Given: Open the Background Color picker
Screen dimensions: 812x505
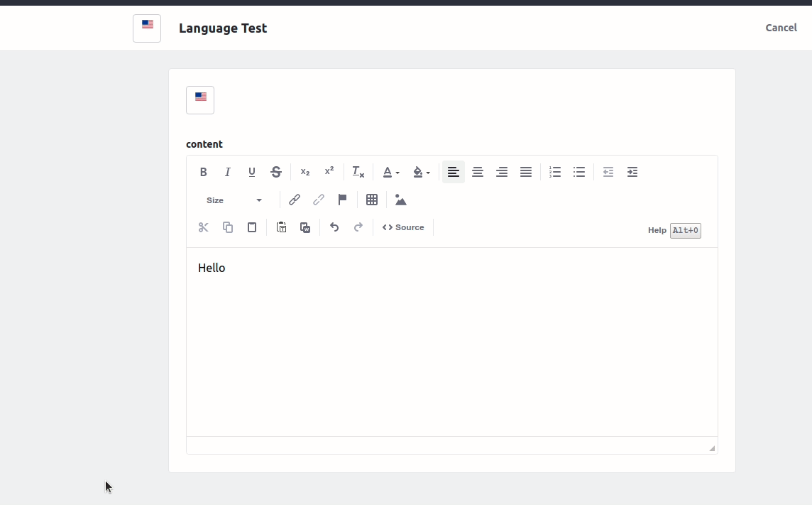Looking at the screenshot, I should 421,172.
